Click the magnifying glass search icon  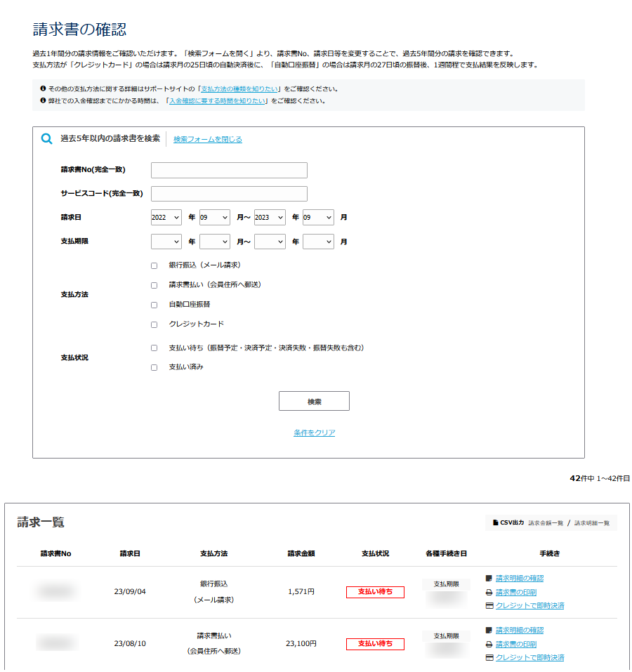point(46,138)
